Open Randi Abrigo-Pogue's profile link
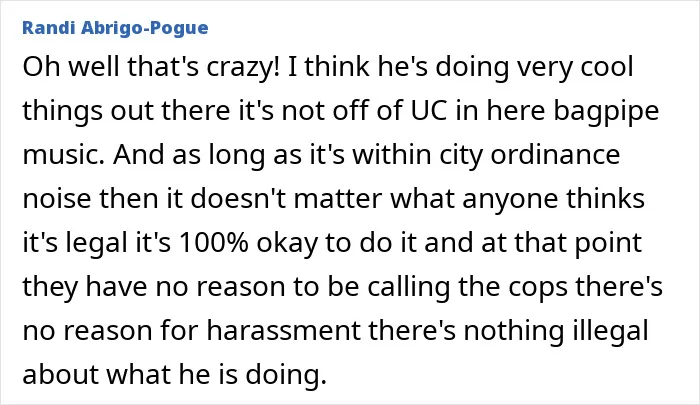700x405 pixels. coord(115,28)
